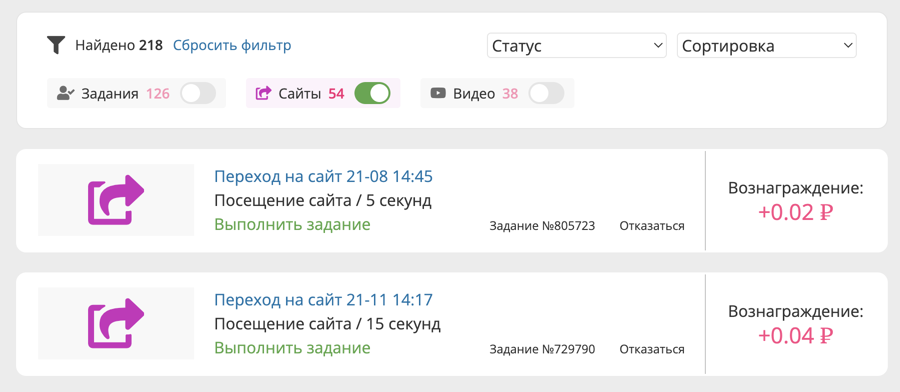Screen dimensions: 900x392
Task: Click Выполнить задание for task №805723
Action: click(x=292, y=224)
